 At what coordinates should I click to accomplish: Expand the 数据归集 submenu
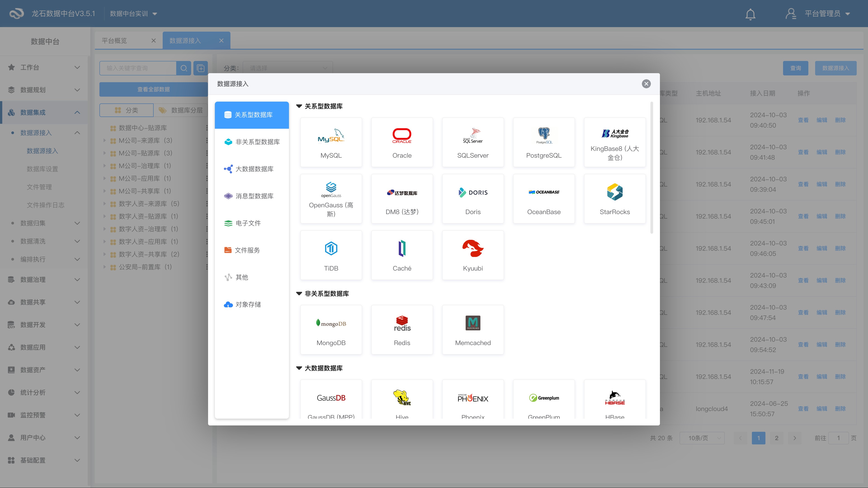tap(44, 223)
